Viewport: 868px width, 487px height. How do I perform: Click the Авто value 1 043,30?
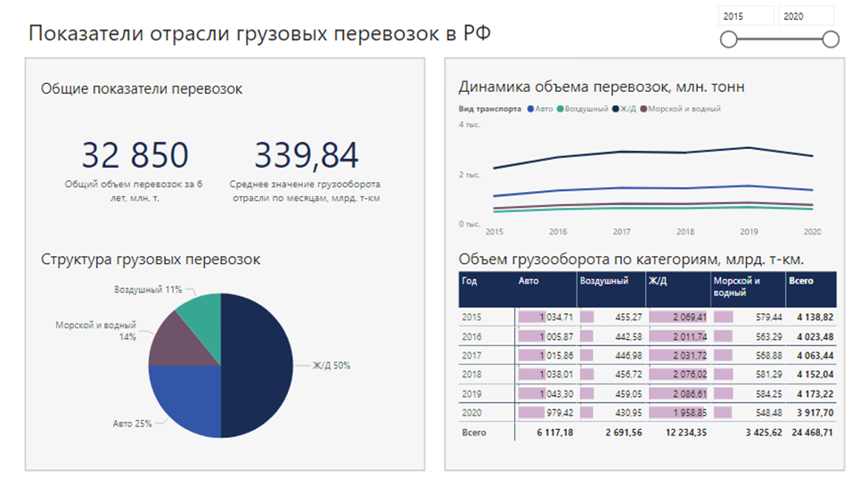coord(556,394)
